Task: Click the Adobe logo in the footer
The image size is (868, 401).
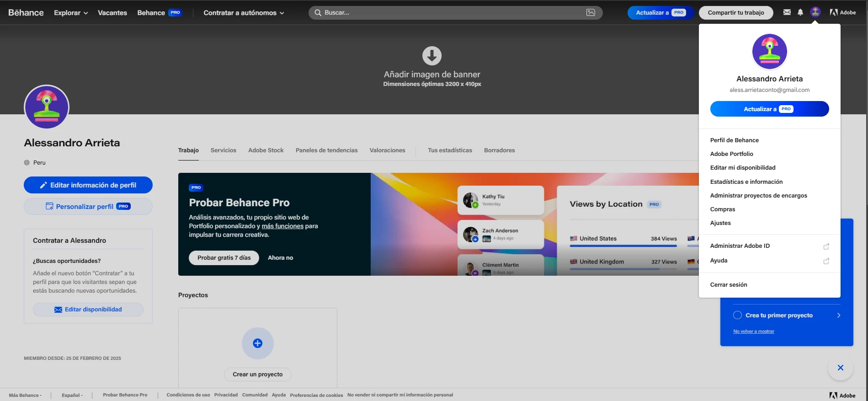Action: [x=842, y=396]
